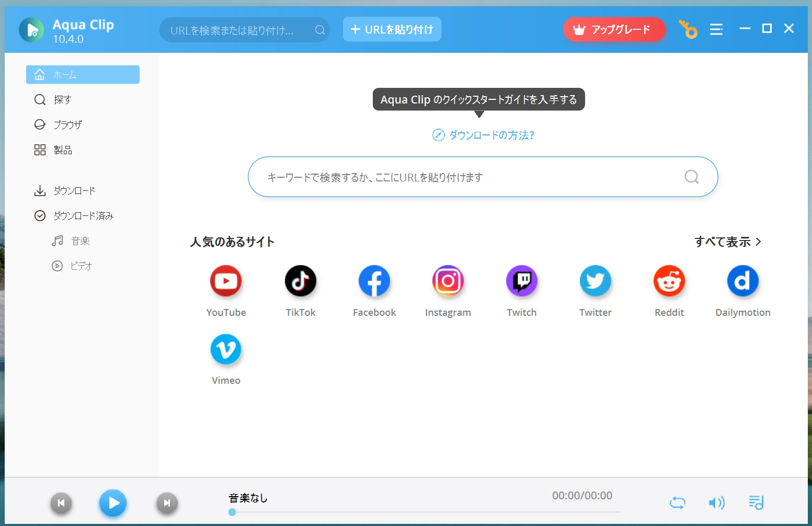Open the hamburger menu

716,29
